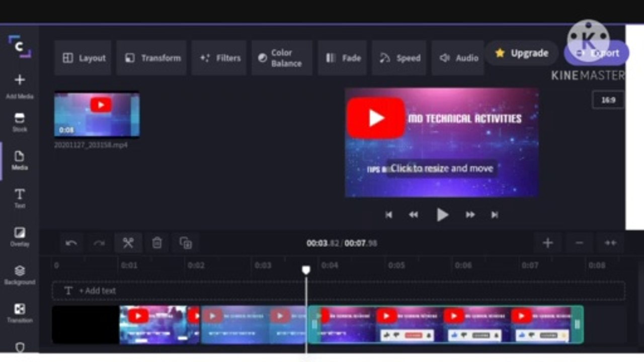The height and width of the screenshot is (362, 644).
Task: Click Add text track on timeline
Action: [x=338, y=291]
